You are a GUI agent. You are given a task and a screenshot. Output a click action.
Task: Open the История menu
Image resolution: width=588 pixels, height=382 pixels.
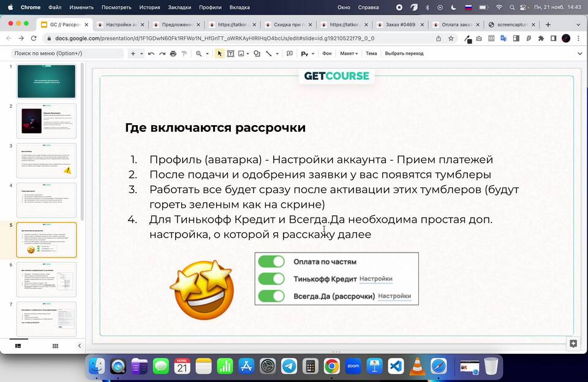149,7
